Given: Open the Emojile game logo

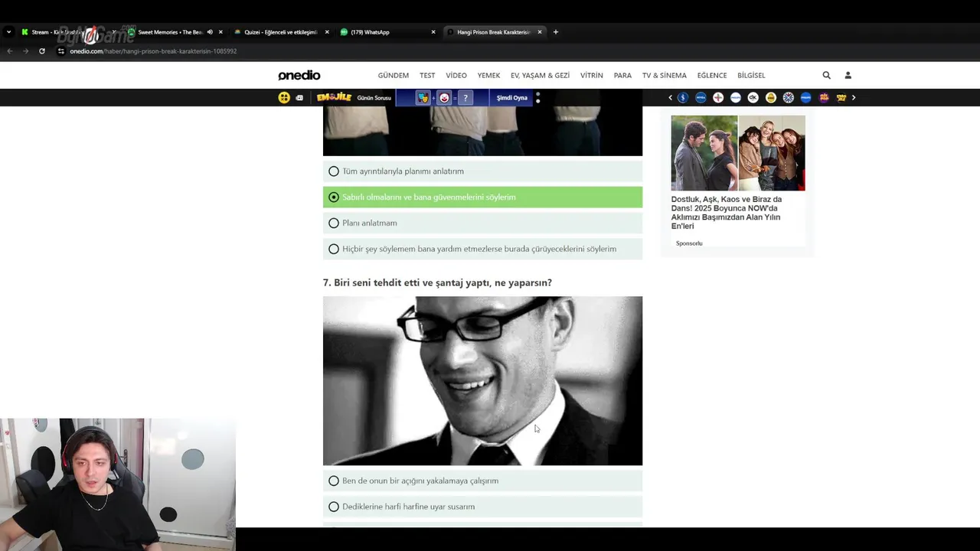Looking at the screenshot, I should (334, 97).
